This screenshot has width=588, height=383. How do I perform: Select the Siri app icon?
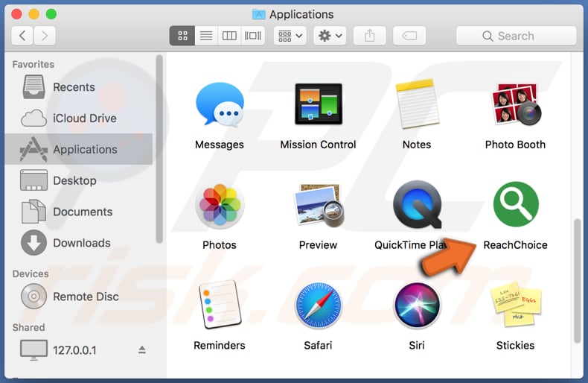tap(417, 306)
